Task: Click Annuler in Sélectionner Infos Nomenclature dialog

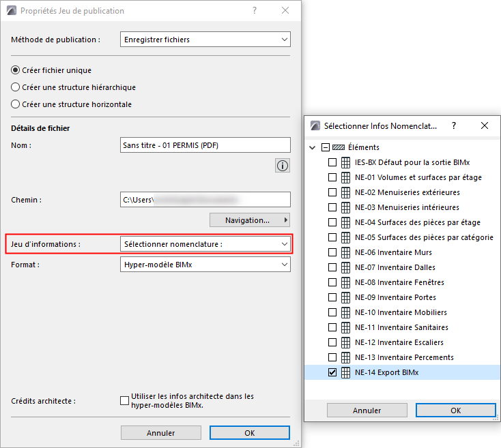Action: 367,410
